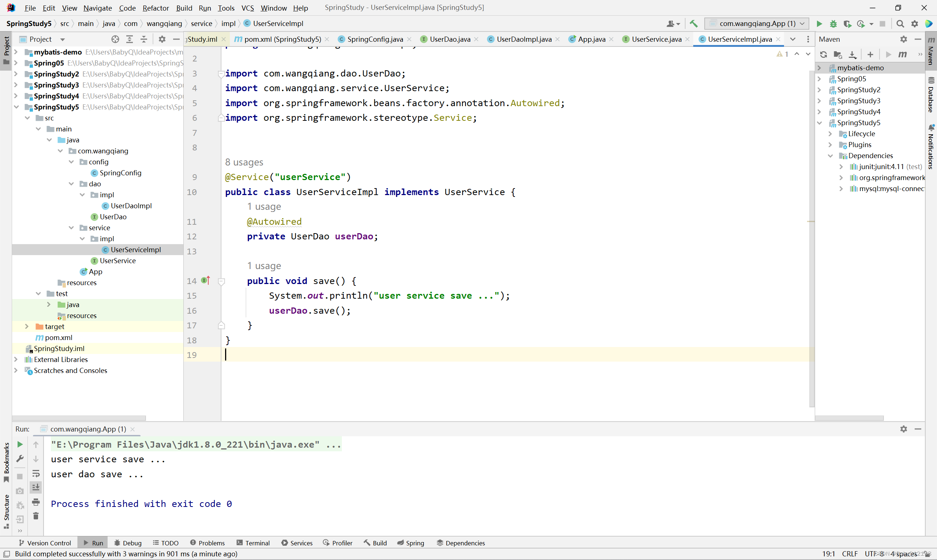937x560 pixels.
Task: Rerun App in Run panel
Action: coord(20,445)
